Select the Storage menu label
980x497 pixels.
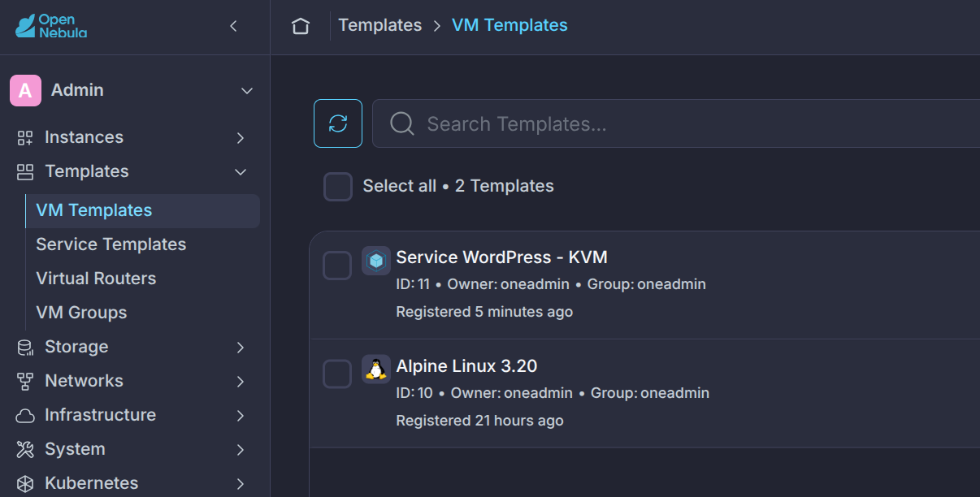pos(76,347)
